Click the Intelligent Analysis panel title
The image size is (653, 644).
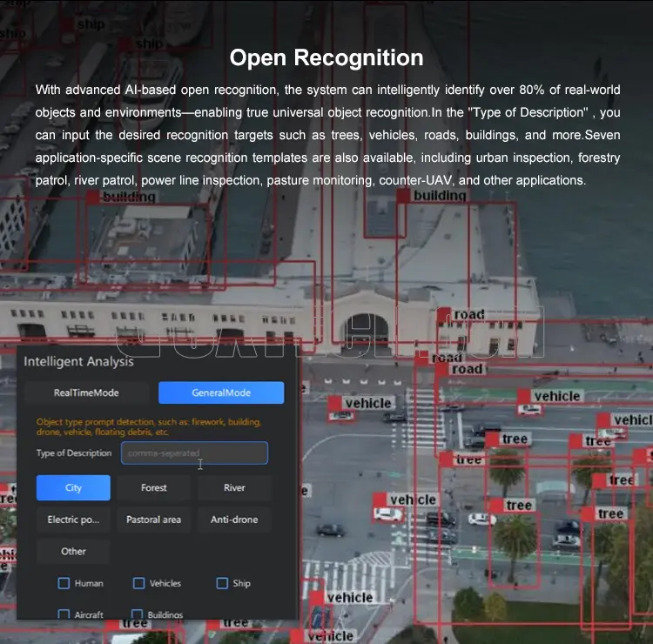78,361
